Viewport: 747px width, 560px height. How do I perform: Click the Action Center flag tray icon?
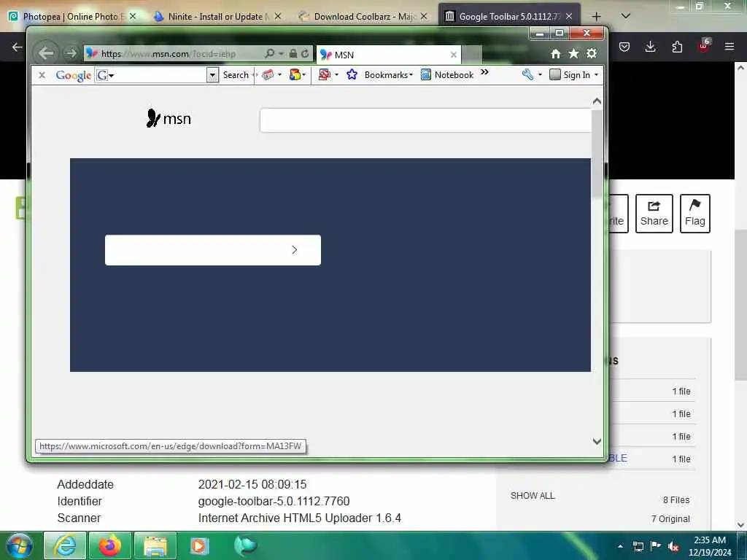tap(656, 546)
